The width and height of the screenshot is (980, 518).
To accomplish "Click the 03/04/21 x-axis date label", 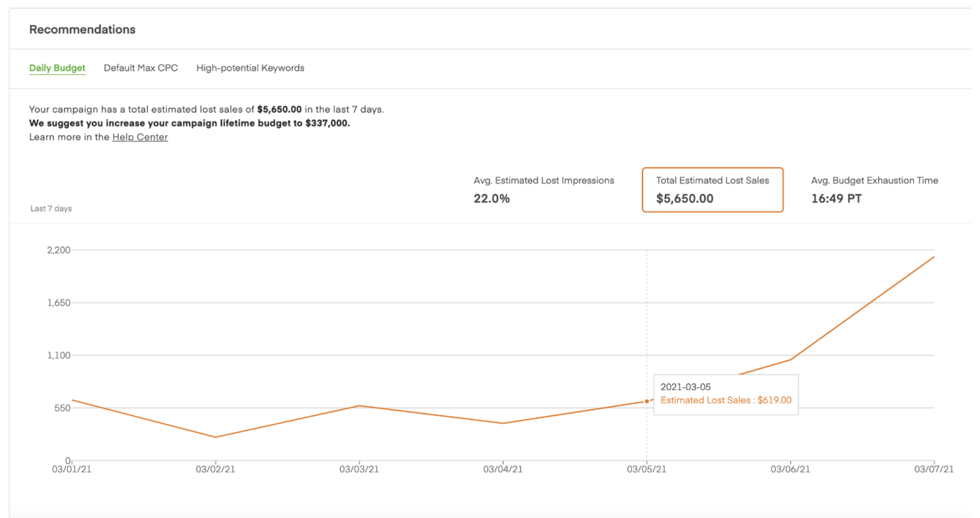I will point(502,469).
